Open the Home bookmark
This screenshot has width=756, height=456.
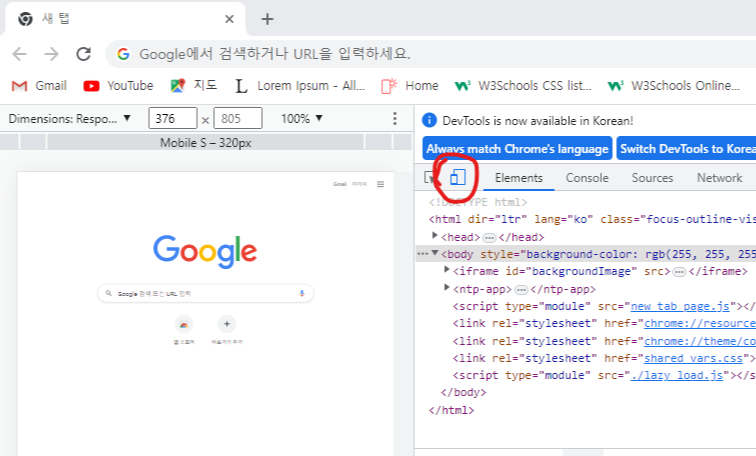coord(410,86)
